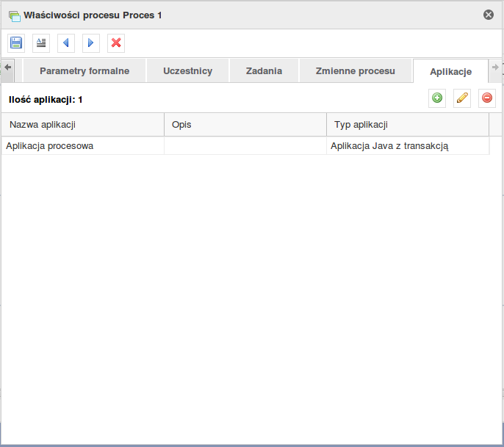Viewport: 504px width, 447px height.
Task: Close the Właściwości procesu dialog
Action: click(x=489, y=15)
